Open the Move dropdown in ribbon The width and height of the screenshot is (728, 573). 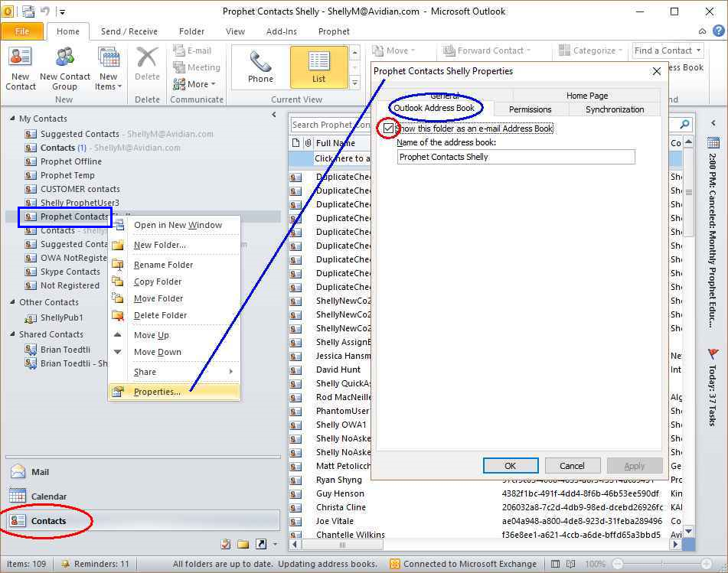coord(393,50)
